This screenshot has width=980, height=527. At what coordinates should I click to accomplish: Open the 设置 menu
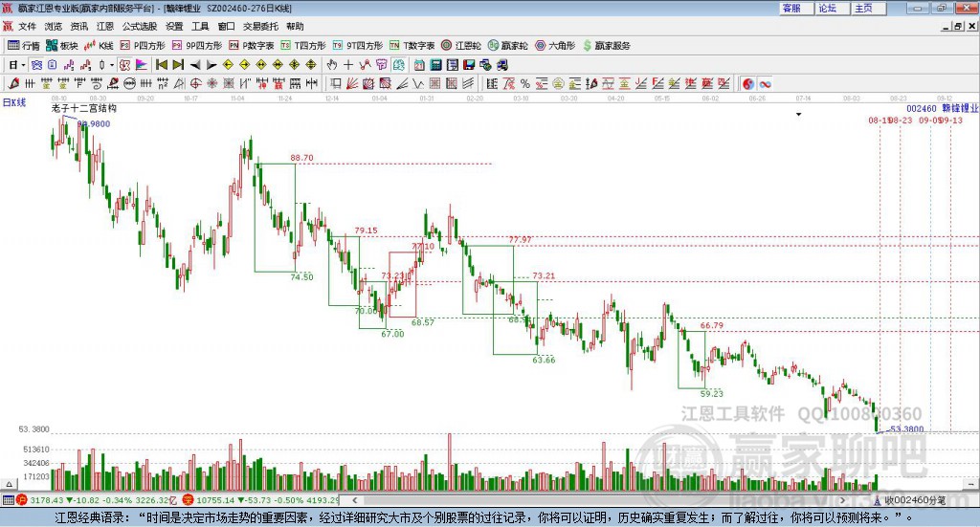(x=174, y=26)
